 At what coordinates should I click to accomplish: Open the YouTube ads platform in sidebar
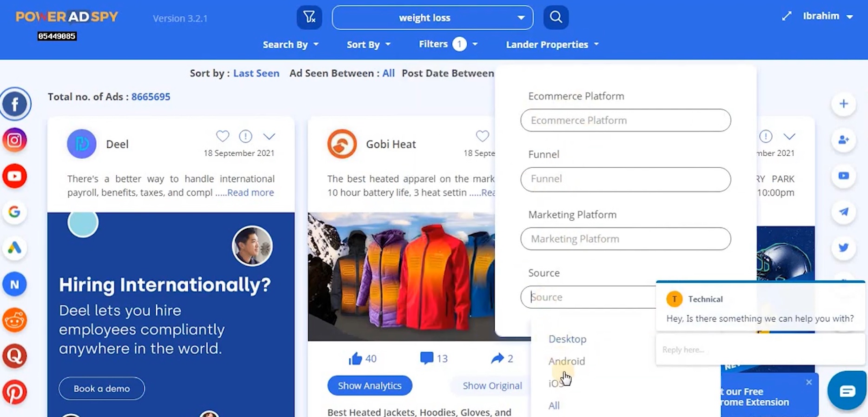tap(15, 176)
